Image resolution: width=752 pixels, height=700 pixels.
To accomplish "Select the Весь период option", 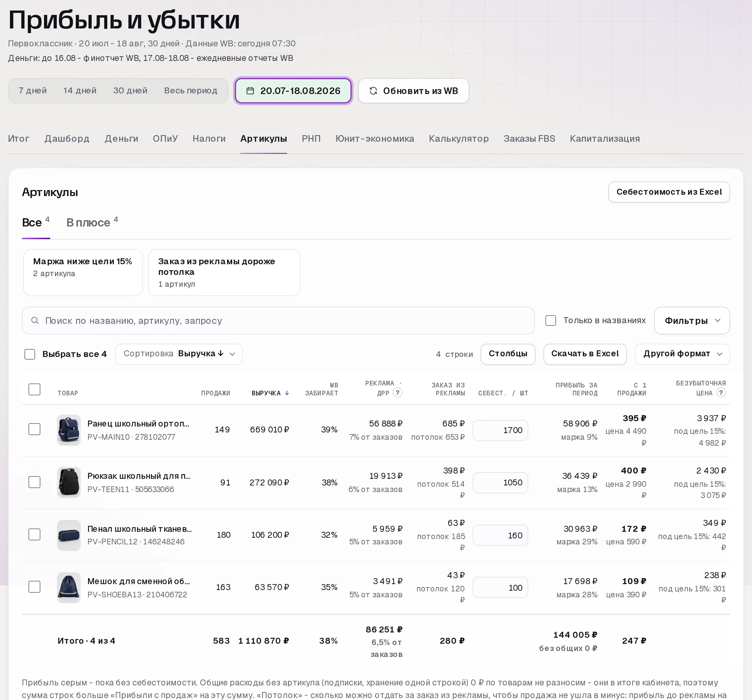I will [x=191, y=91].
